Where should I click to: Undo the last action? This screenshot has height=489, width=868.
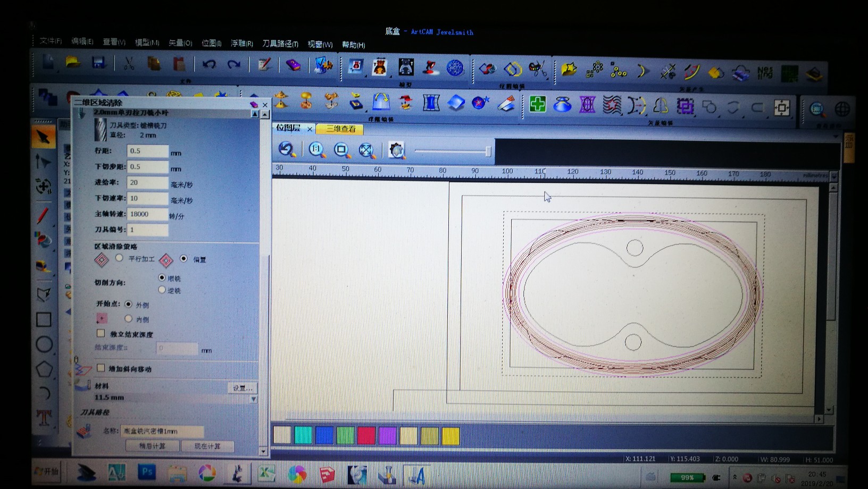coord(208,64)
